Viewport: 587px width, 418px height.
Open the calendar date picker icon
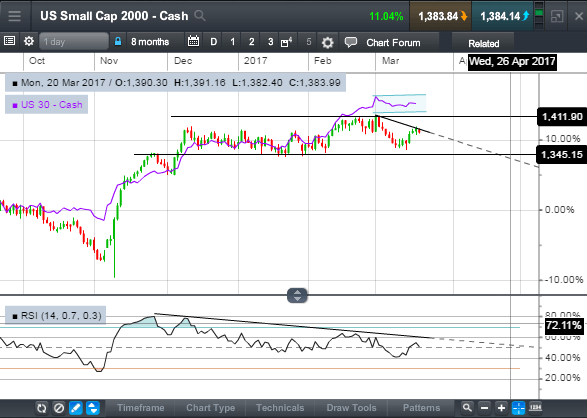(193, 41)
